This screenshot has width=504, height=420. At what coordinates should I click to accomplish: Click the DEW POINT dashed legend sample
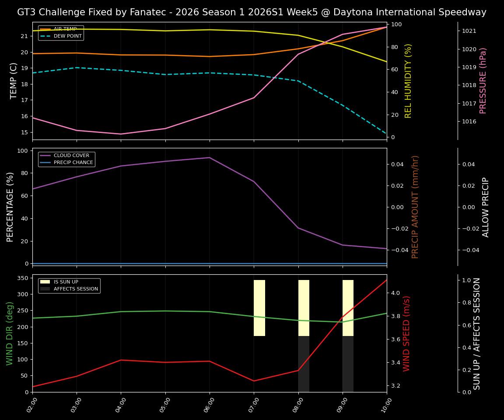point(46,36)
